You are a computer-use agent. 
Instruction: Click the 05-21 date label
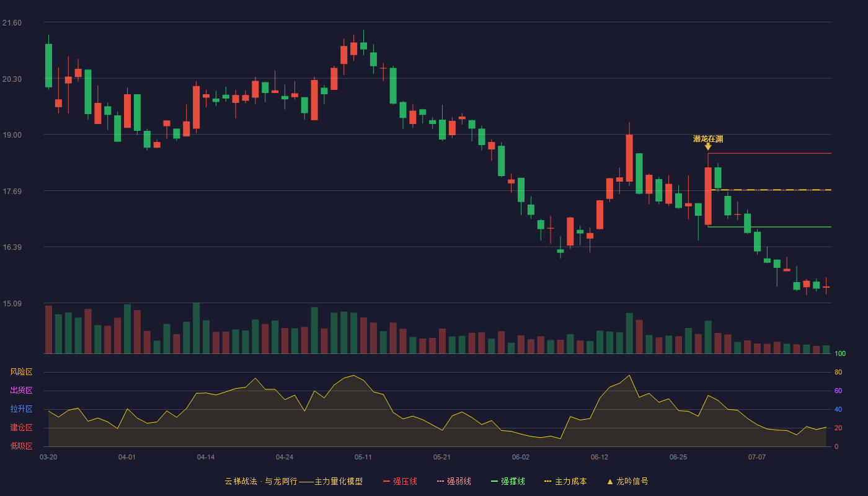click(442, 457)
